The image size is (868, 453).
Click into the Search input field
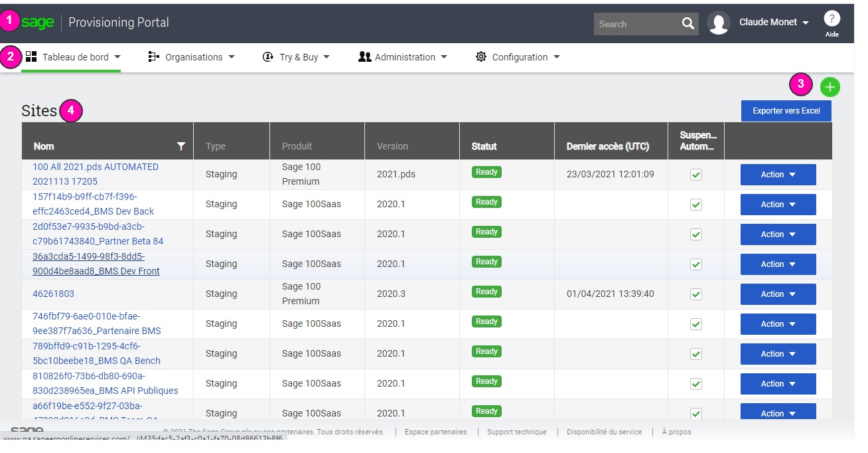[636, 24]
